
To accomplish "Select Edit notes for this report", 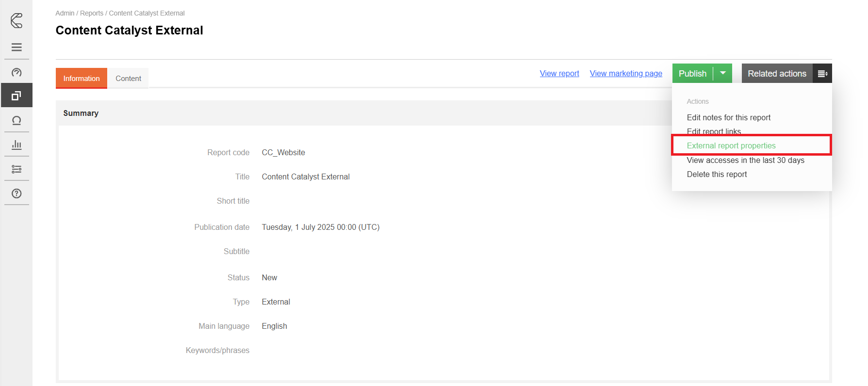I will coord(728,117).
